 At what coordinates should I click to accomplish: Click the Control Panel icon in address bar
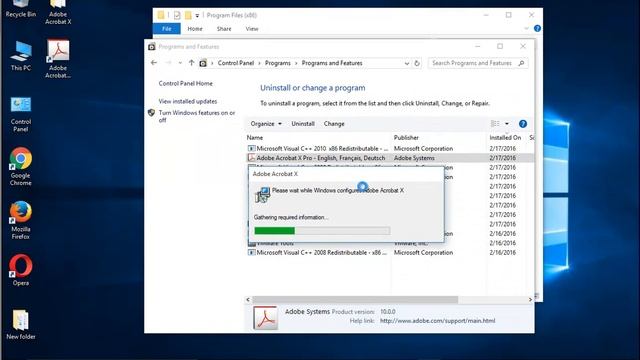[203, 63]
